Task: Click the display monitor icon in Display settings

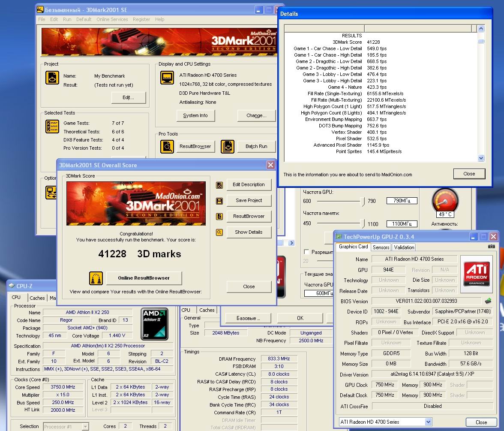Action: pyautogui.click(x=167, y=78)
